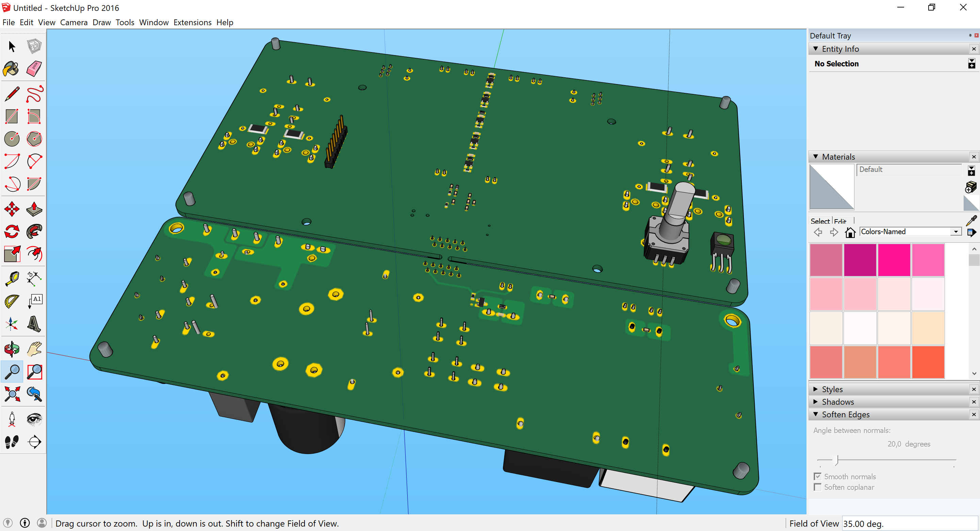Select the arrow Select tool
Screen dimensions: 980x531
tap(12, 46)
